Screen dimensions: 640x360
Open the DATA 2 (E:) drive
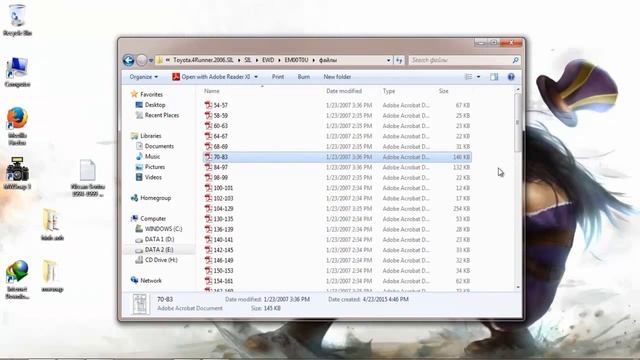click(155, 249)
